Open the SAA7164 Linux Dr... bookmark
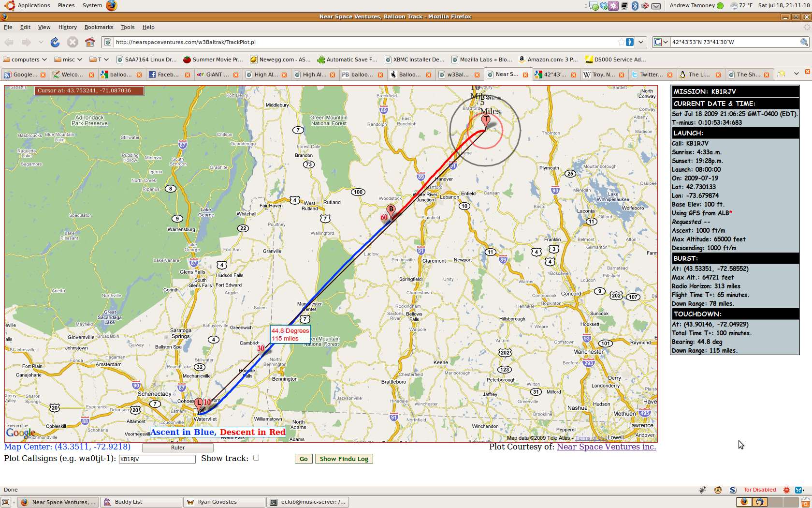 (x=147, y=60)
